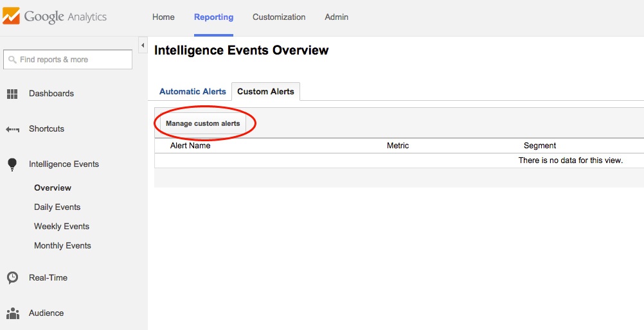The image size is (644, 330).
Task: Click the Real-Time clock icon
Action: click(x=12, y=278)
